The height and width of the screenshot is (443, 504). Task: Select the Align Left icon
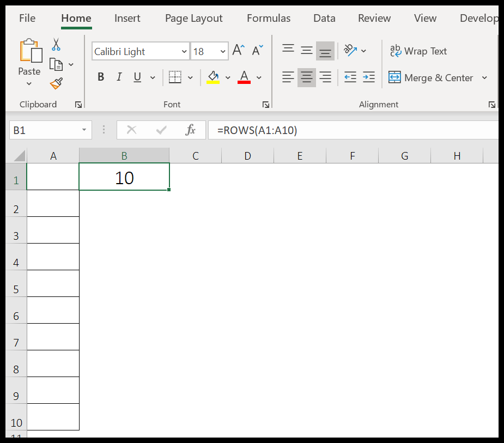click(288, 77)
